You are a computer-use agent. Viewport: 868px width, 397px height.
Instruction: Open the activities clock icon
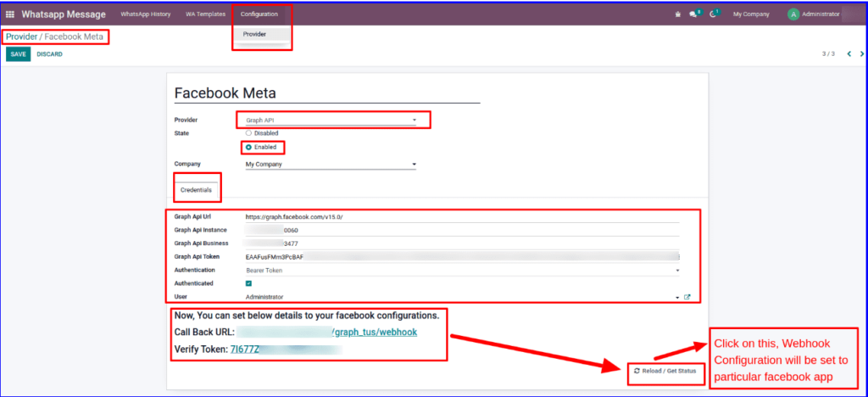[x=712, y=14]
